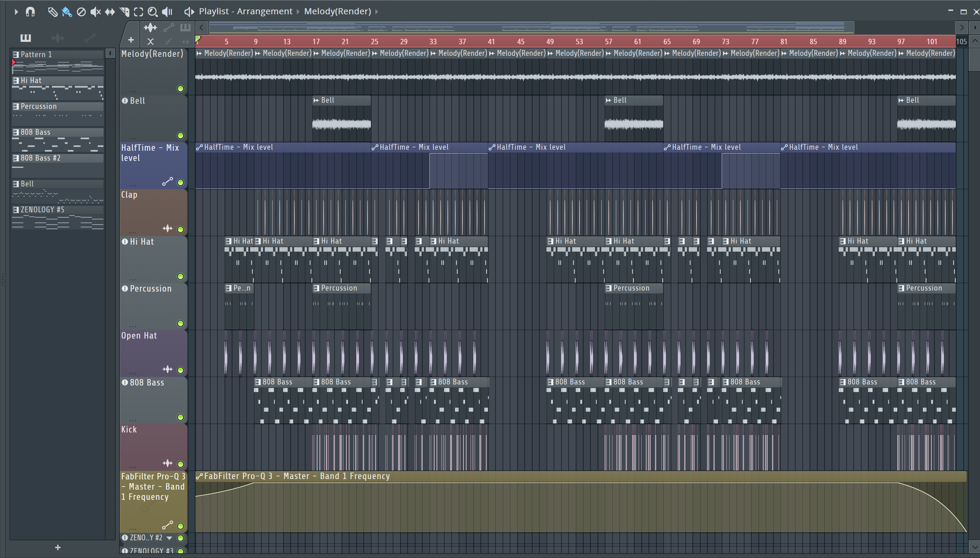Mute the Percussion track
Image resolution: width=980 pixels, height=558 pixels.
pos(180,324)
